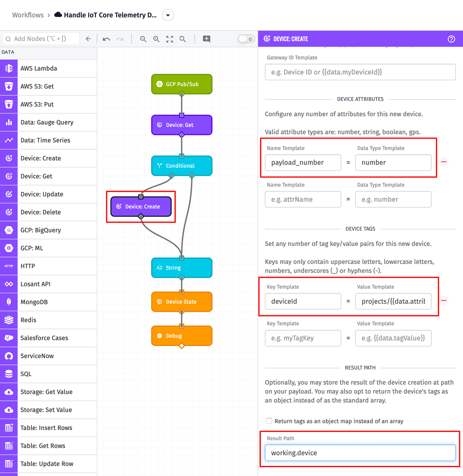Click the zoom in magnifier icon
This screenshot has height=476, width=463.
click(x=156, y=39)
